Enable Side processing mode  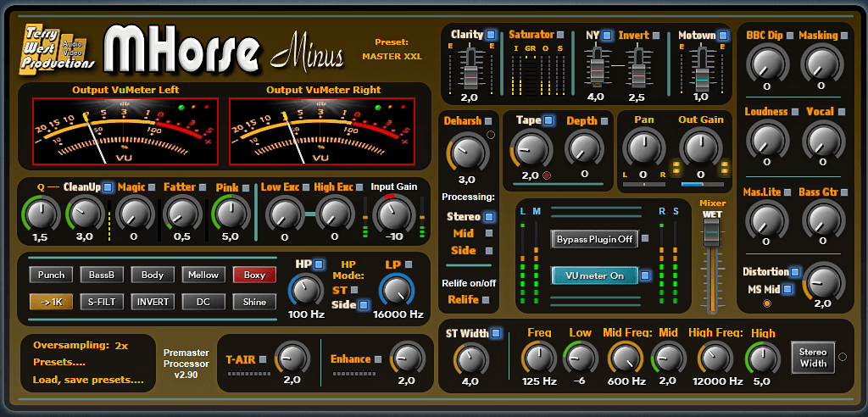[489, 251]
